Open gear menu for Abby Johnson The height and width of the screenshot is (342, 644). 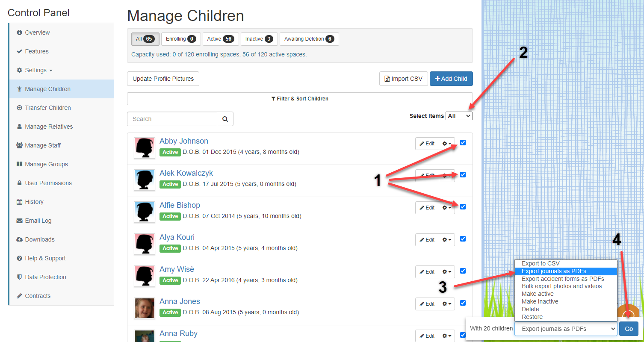(447, 144)
